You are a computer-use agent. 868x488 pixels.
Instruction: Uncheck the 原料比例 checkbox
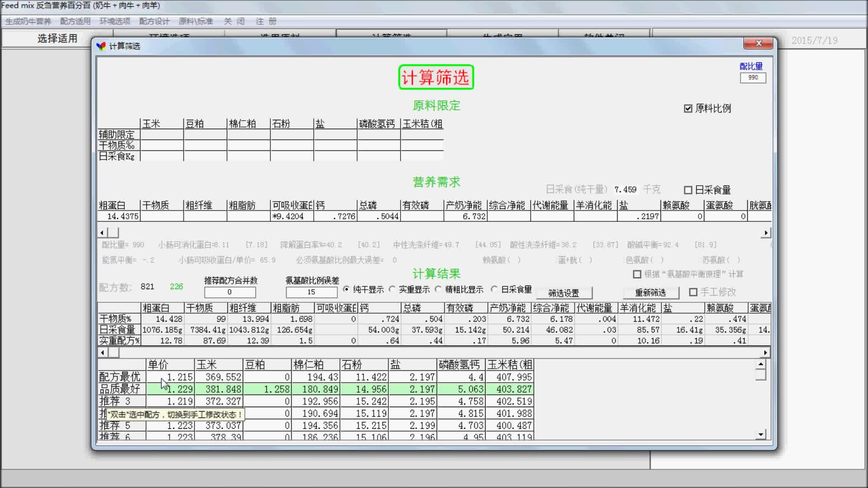click(x=688, y=108)
